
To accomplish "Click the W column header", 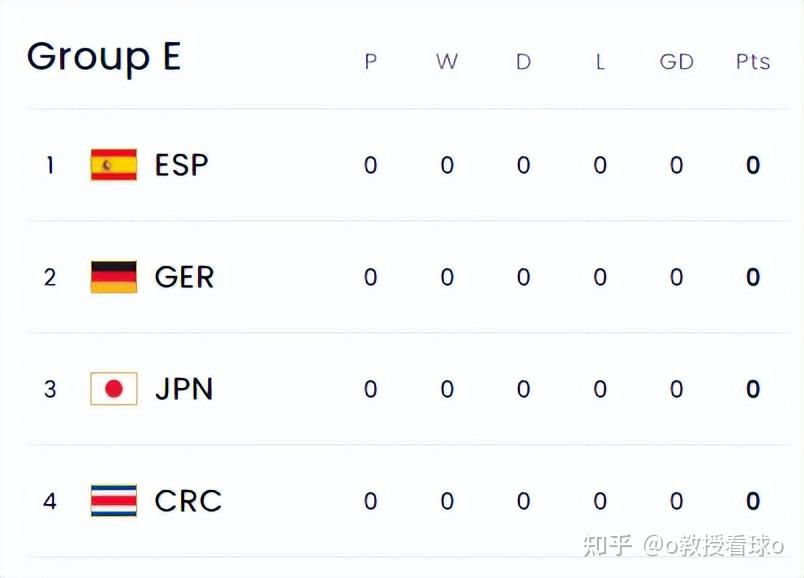I will point(447,62).
